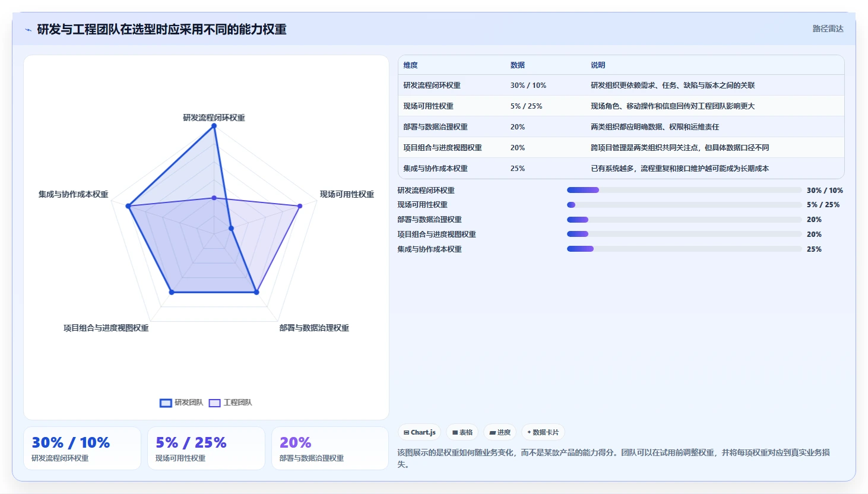Click the radar's outermost point on 研发流程闭环权重
Screen dimensions: 868x494
click(214, 126)
